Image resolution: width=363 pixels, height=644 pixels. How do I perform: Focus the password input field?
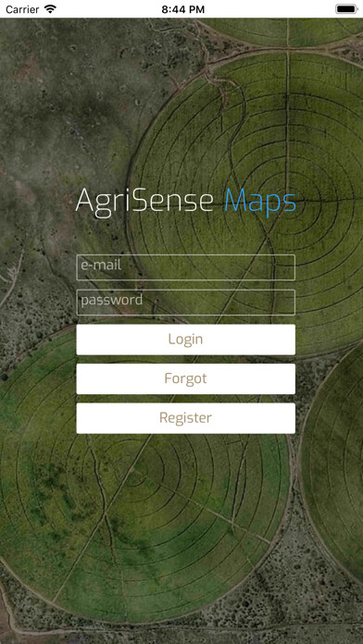[x=186, y=303]
